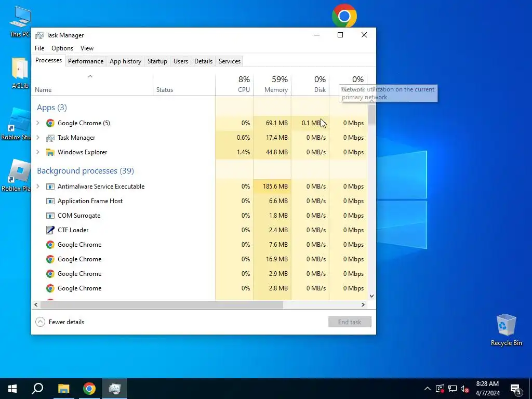
Task: Select the 69.1 MB memory cell
Action: coord(272,123)
